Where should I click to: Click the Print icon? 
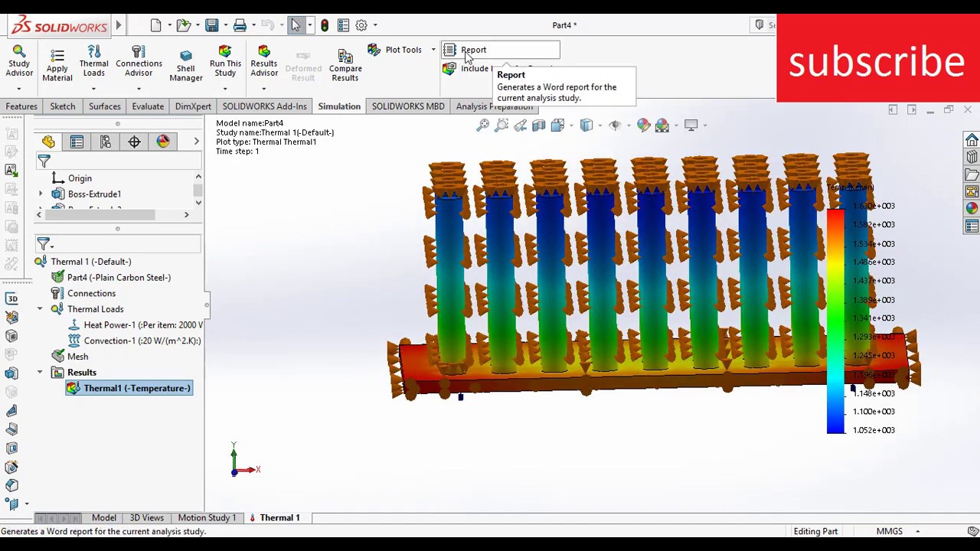(x=240, y=25)
